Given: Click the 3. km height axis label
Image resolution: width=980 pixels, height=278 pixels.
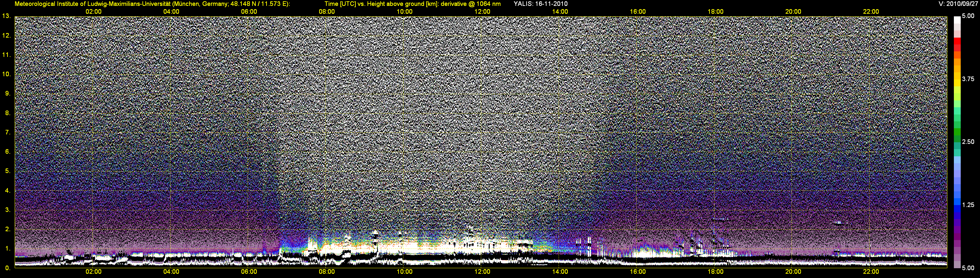Looking at the screenshot, I should [x=8, y=210].
